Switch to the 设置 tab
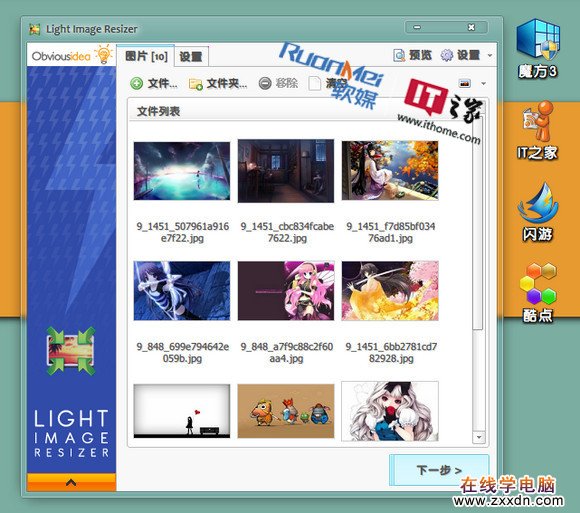This screenshot has width=580, height=513. click(191, 57)
